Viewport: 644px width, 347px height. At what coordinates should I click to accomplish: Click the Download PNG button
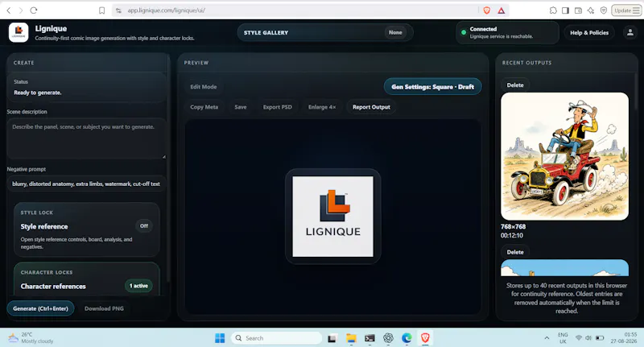point(104,308)
